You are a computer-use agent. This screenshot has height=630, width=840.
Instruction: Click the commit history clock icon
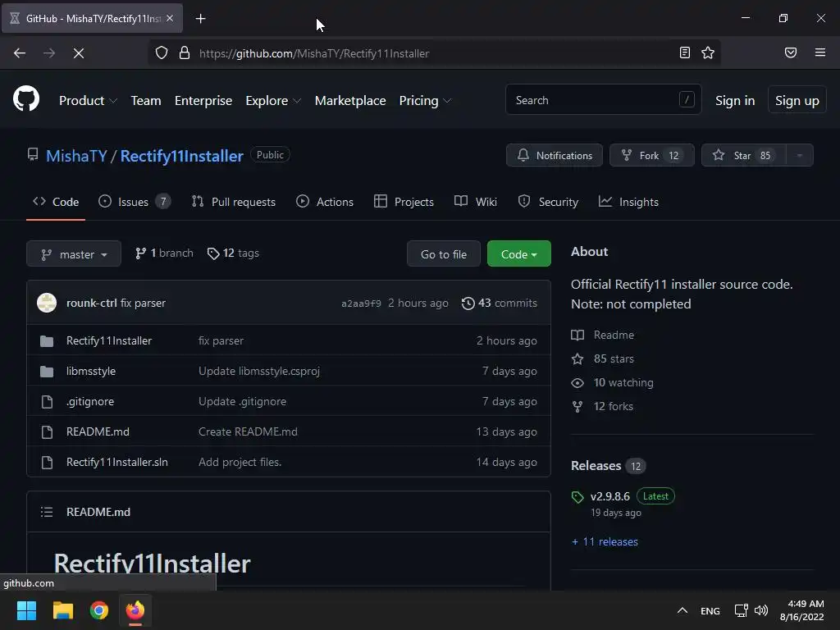click(x=468, y=304)
